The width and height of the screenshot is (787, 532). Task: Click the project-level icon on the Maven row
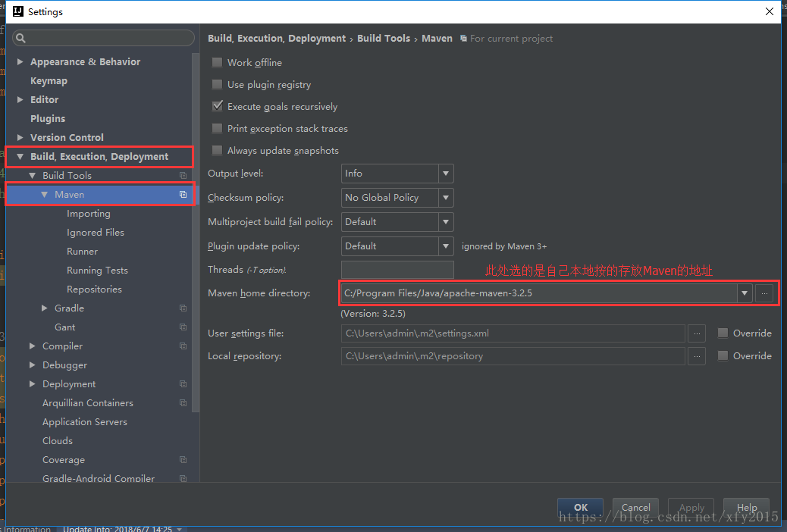coord(183,194)
